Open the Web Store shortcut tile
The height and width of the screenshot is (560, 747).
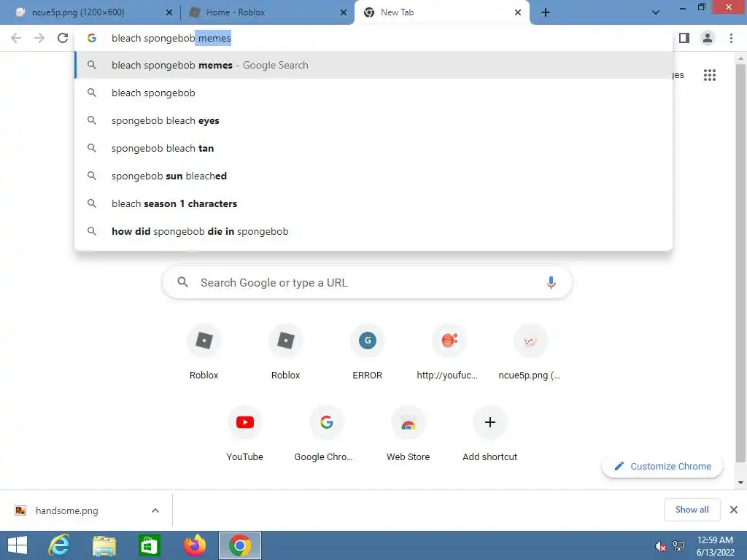point(409,434)
